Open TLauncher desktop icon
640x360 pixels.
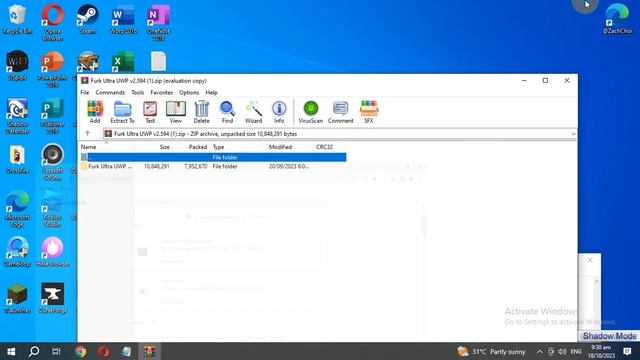(17, 298)
